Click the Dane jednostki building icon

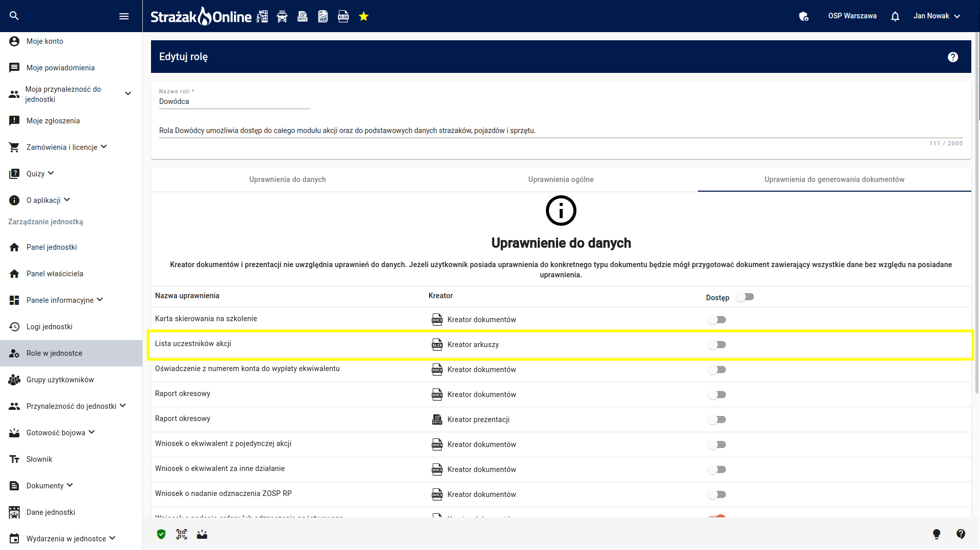[14, 512]
